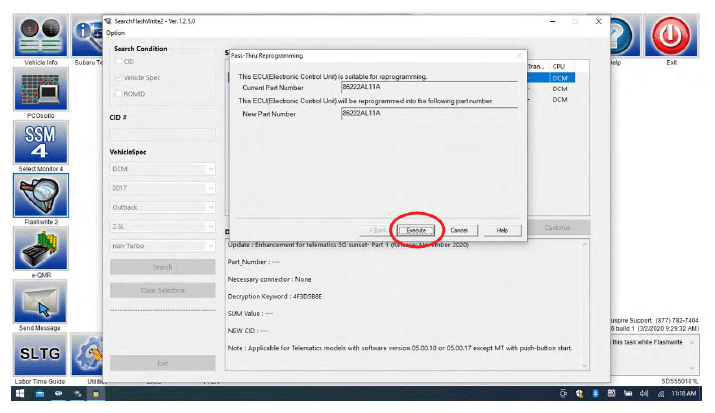Click the Clear Selection button
Viewport: 715px width, 413px height.
(162, 290)
